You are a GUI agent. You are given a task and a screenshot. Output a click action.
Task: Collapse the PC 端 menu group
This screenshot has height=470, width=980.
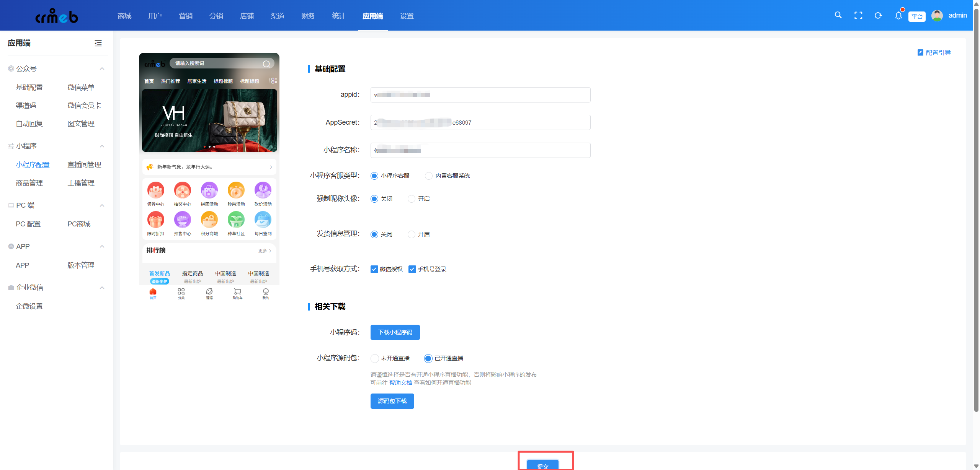(x=102, y=205)
